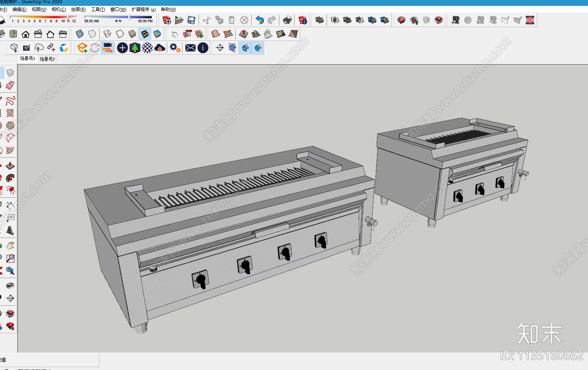Click the Outer Shell solid tool
The image size is (588, 370).
pyautogui.click(x=320, y=20)
